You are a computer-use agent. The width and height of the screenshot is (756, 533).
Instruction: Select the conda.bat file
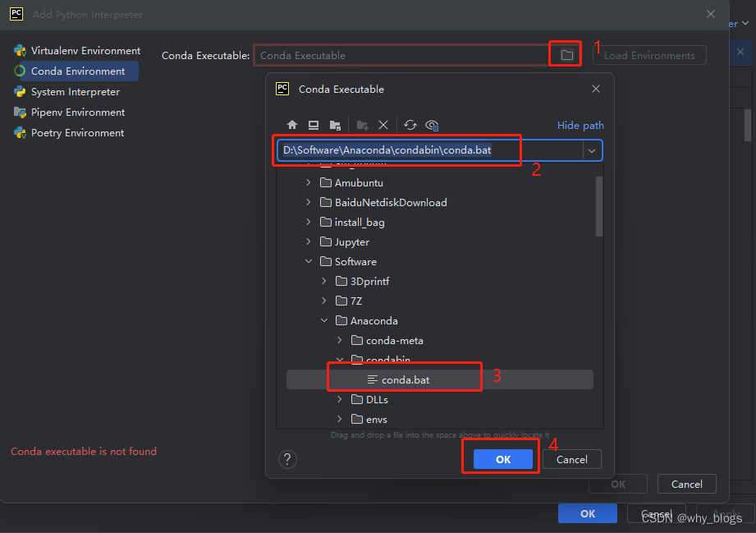(x=440, y=379)
